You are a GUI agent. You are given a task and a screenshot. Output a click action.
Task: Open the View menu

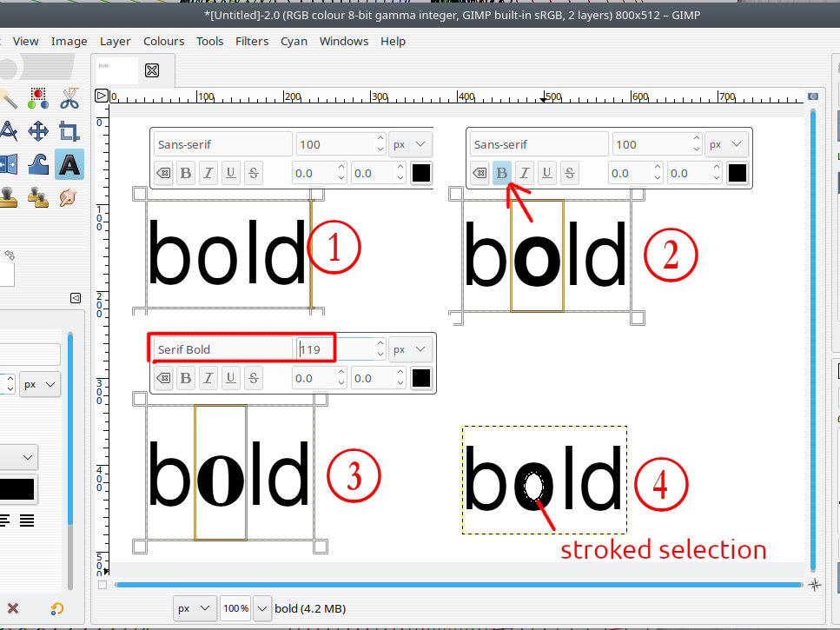26,41
